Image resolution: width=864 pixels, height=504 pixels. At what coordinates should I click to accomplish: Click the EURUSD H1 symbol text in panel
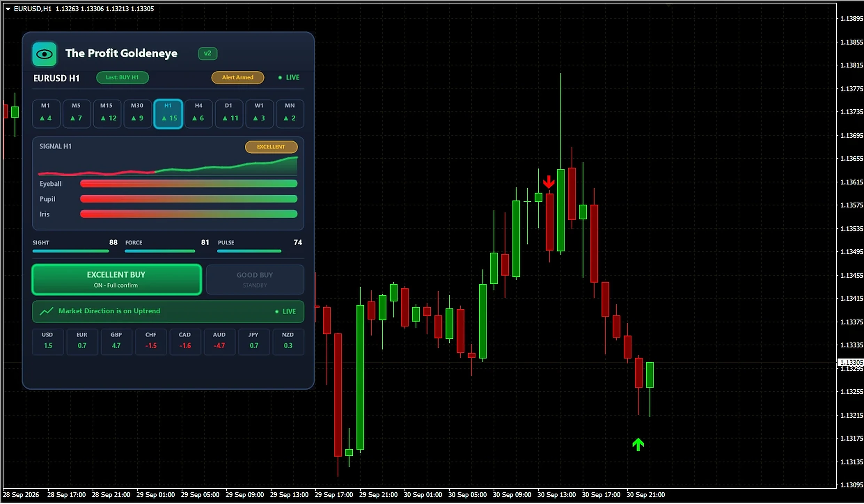(56, 78)
